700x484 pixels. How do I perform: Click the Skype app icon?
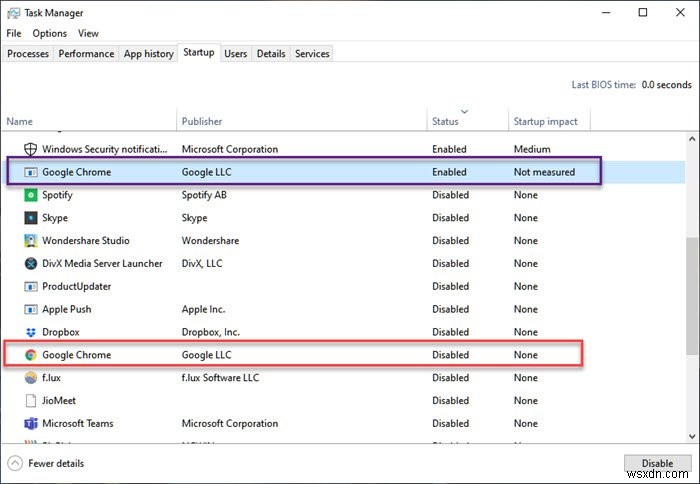(30, 218)
